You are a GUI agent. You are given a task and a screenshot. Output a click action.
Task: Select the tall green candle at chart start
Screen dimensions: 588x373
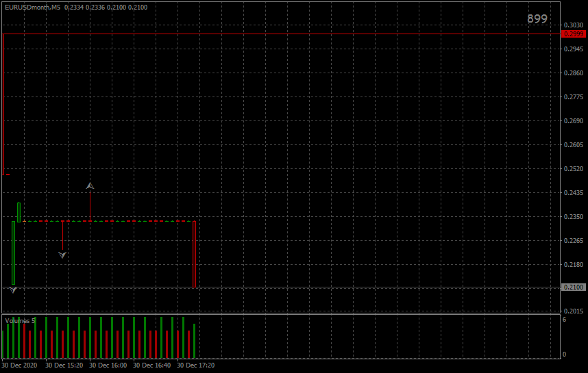(14, 253)
